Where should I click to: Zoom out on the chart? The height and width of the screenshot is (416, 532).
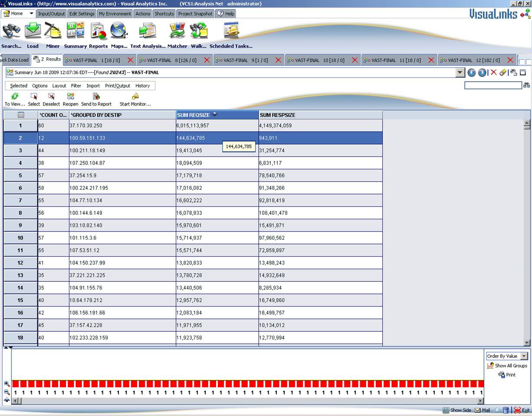coord(7,392)
